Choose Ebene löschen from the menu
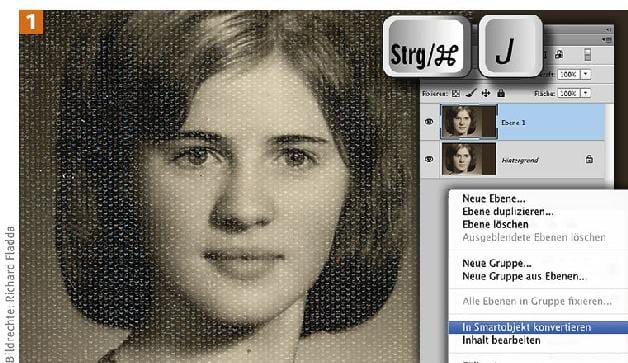The image size is (628, 363). (495, 224)
